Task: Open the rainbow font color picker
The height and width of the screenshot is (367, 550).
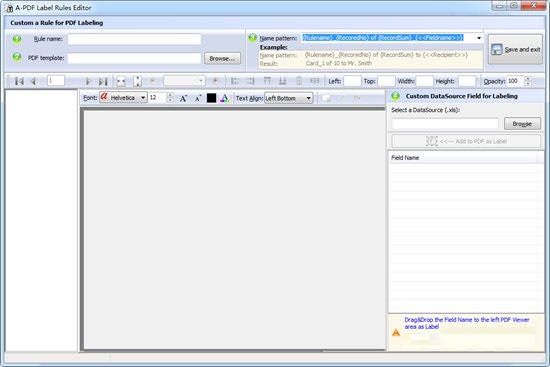Action: click(x=224, y=98)
